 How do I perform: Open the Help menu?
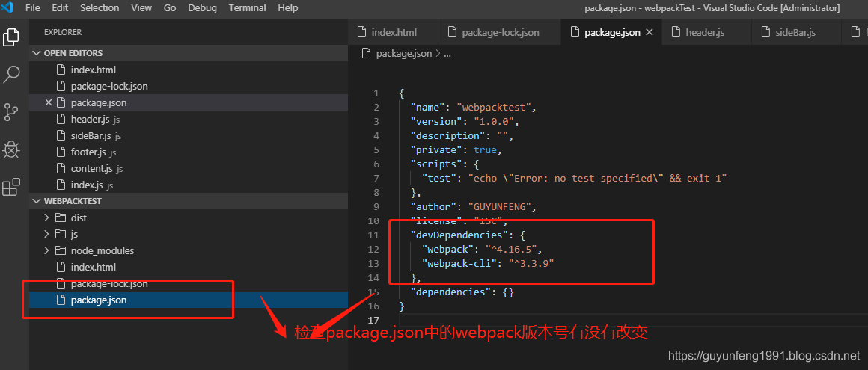coord(288,8)
